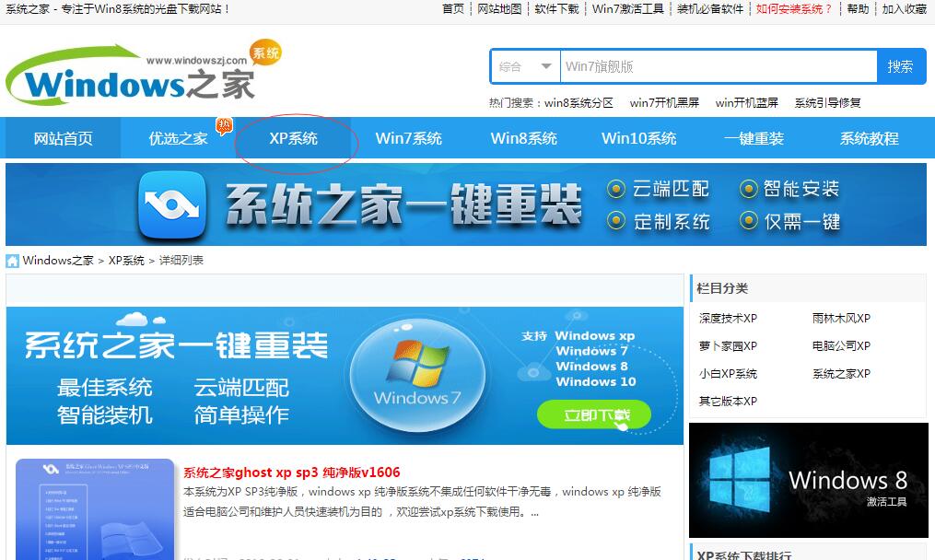Click XP系统 in the breadcrumb

pos(126,261)
